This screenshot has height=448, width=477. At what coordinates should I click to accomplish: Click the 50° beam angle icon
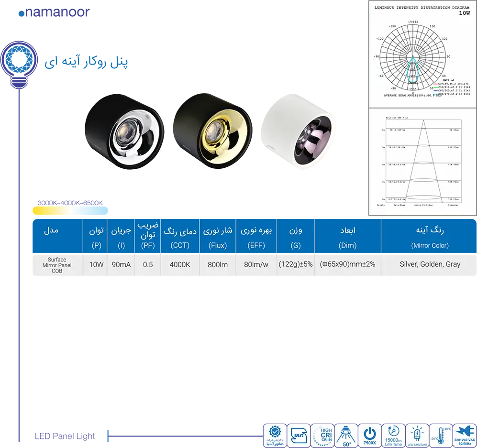(346, 435)
